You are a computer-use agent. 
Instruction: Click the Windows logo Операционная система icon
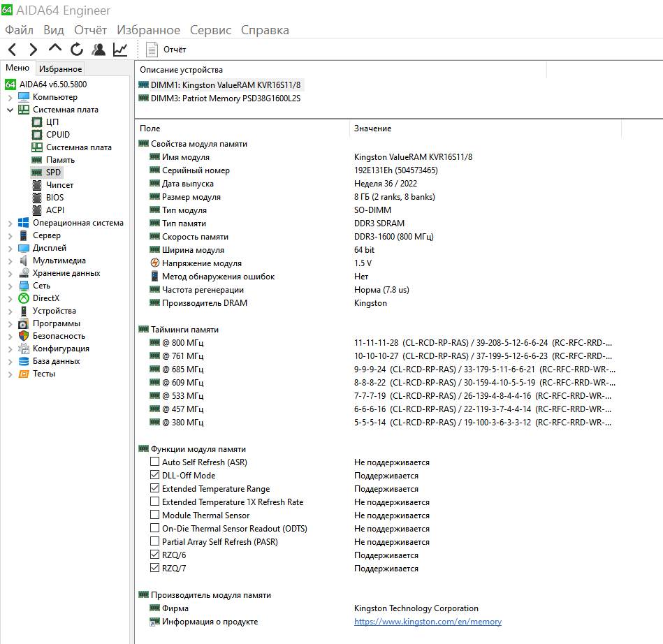click(x=24, y=223)
